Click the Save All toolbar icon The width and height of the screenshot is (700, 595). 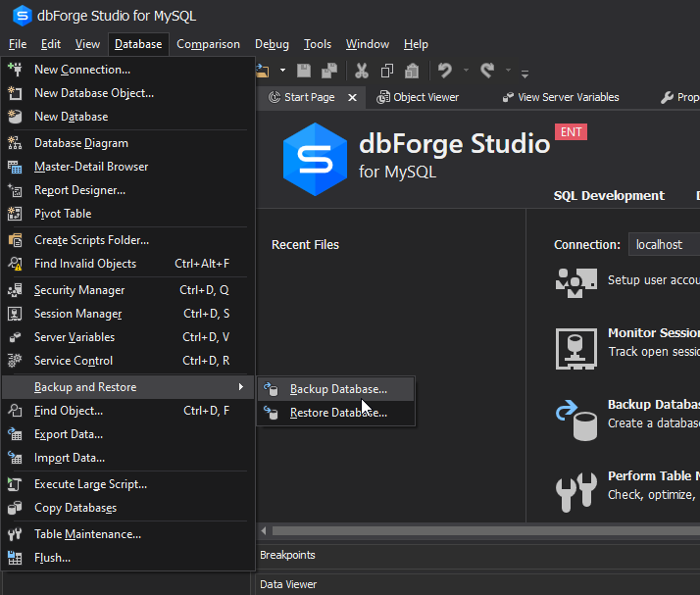[329, 70]
